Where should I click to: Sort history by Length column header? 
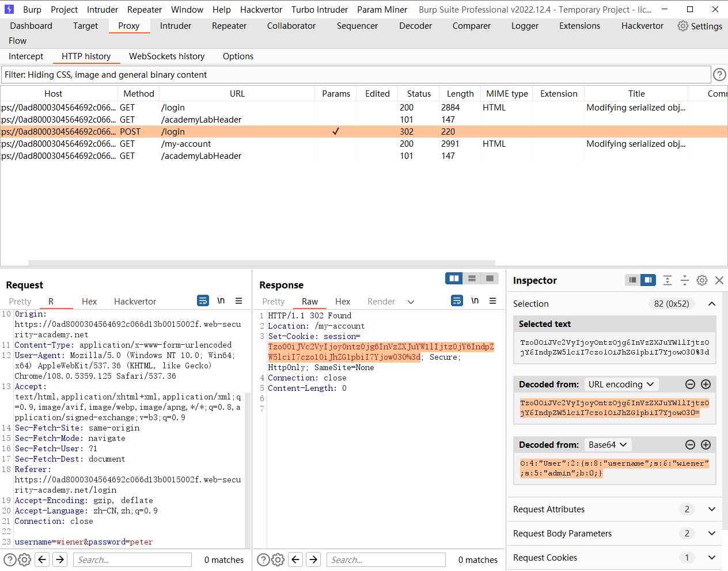click(x=460, y=94)
